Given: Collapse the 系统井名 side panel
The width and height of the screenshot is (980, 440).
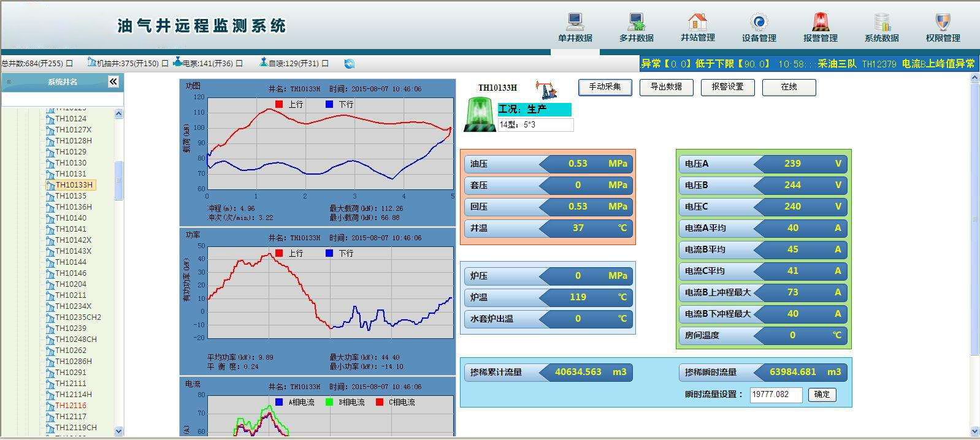Looking at the screenshot, I should 113,82.
